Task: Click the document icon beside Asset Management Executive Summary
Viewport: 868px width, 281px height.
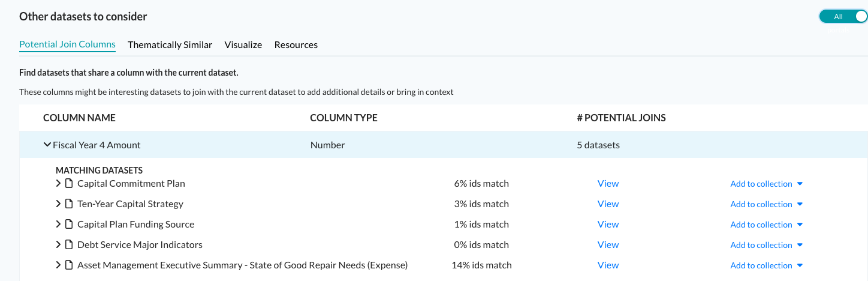Action: 69,265
